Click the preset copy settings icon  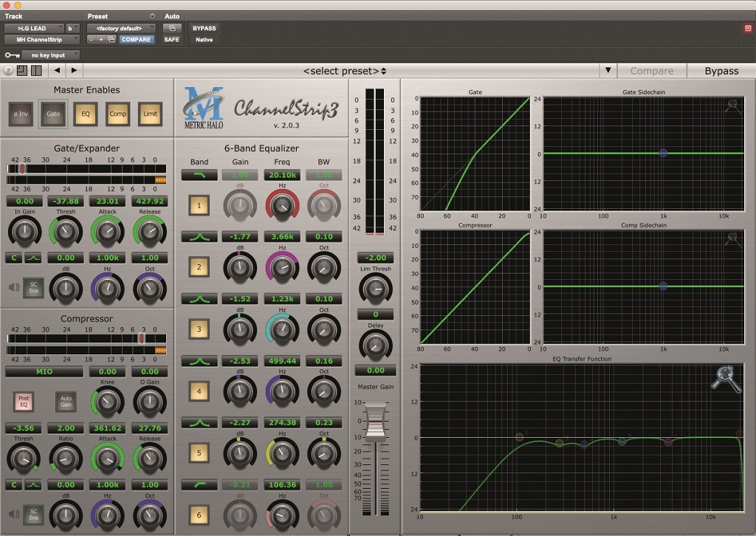tap(111, 40)
